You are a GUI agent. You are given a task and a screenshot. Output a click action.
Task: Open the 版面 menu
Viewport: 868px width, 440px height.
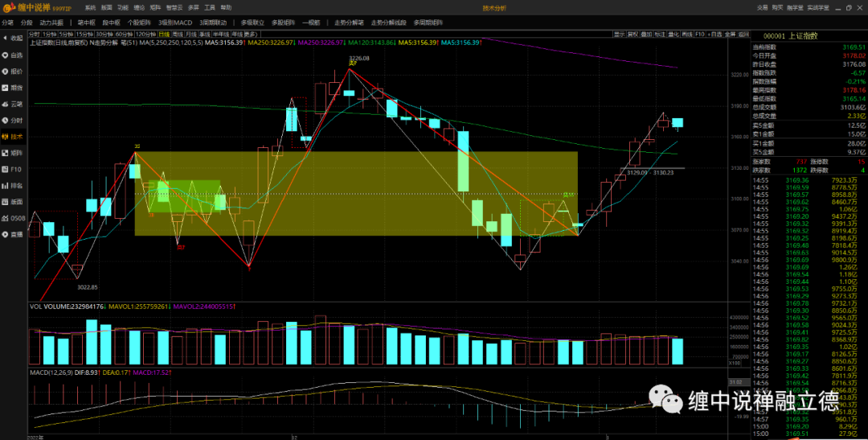click(x=107, y=8)
